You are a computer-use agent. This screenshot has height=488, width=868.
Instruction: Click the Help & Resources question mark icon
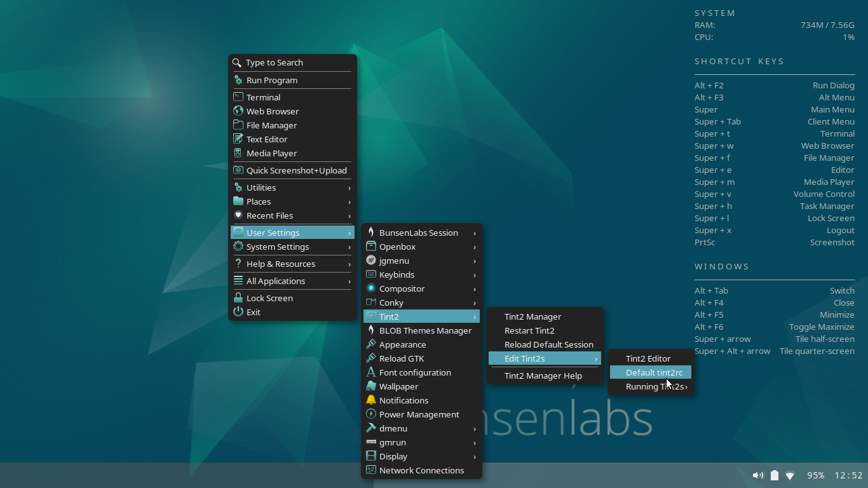238,264
